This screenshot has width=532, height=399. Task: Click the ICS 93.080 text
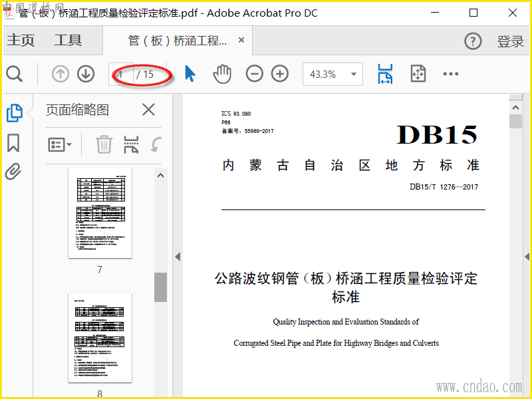click(x=236, y=114)
